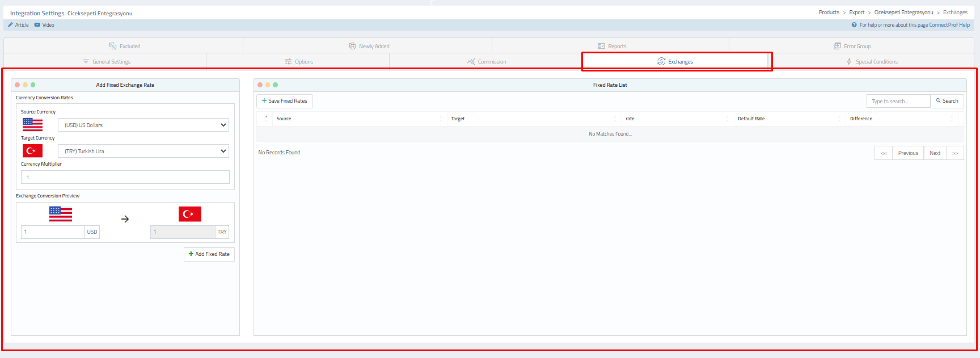Screen dimensions: 980x358
Task: Click the Currency Multiplier input field
Action: click(125, 177)
